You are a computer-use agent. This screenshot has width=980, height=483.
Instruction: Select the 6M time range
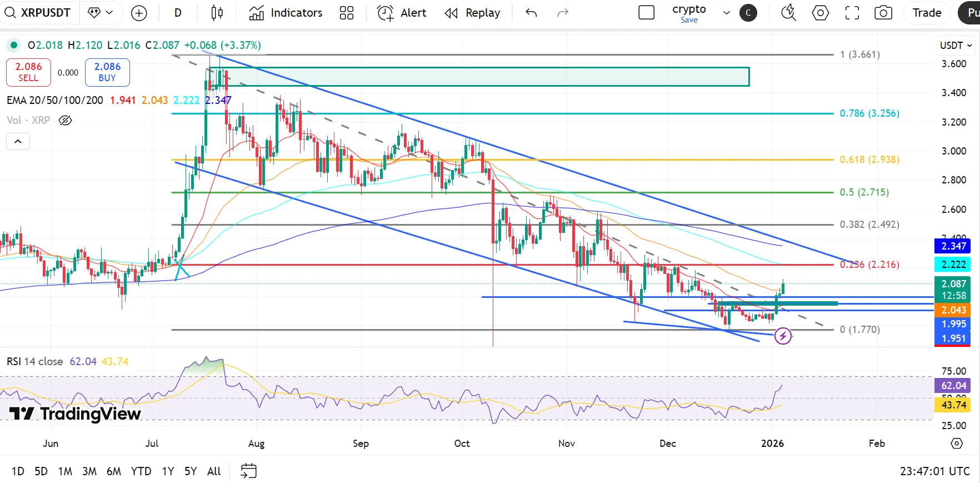coord(114,471)
